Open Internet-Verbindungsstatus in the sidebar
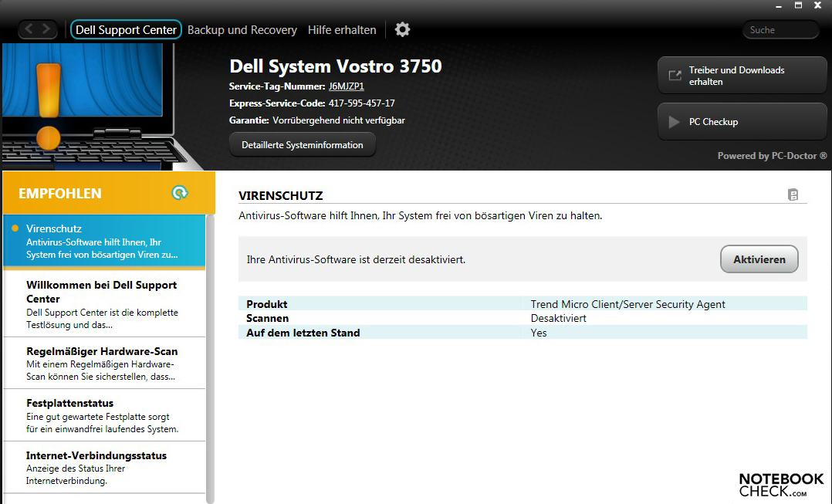Screen dimensions: 832x504 (x=104, y=468)
